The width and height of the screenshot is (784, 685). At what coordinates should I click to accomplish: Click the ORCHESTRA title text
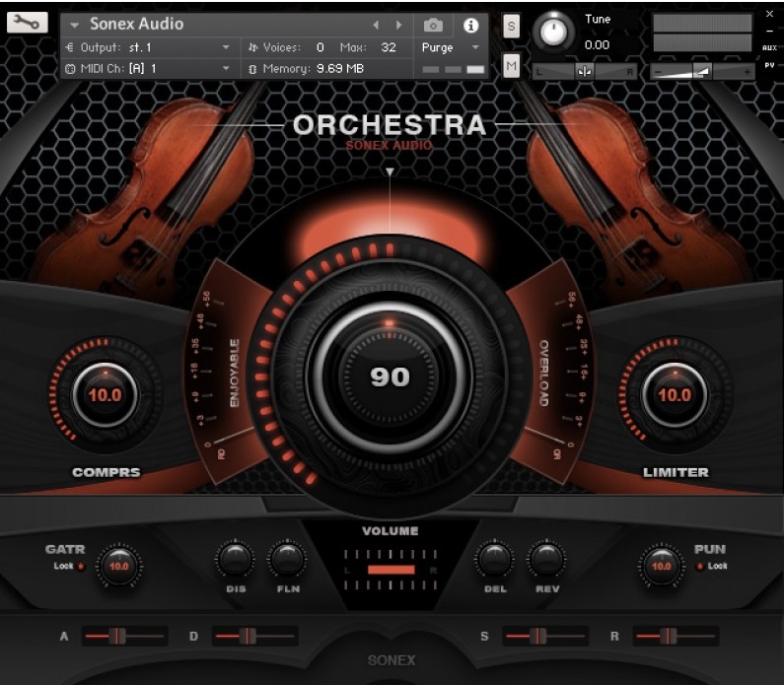click(390, 125)
